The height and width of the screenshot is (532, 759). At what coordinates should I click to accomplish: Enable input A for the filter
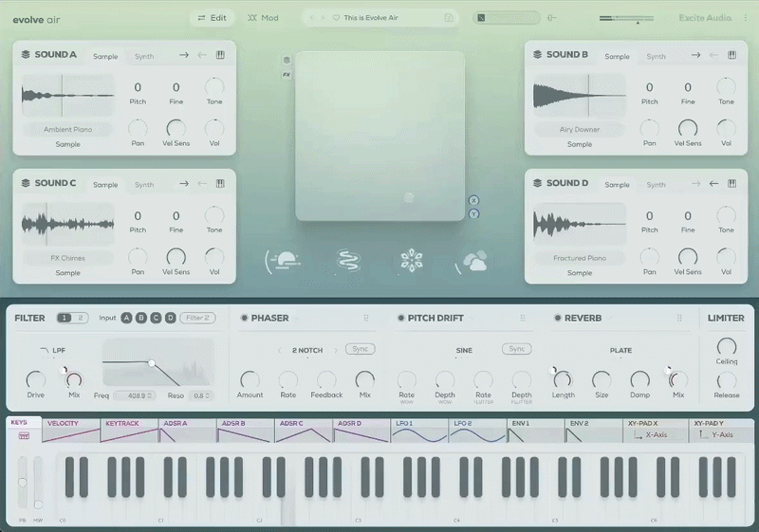(127, 318)
